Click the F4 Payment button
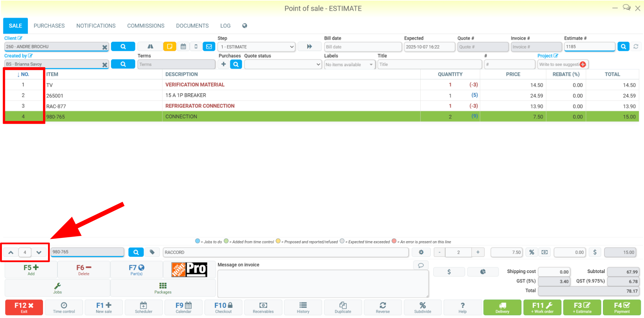Viewport: 644px width, 318px height. click(622, 307)
